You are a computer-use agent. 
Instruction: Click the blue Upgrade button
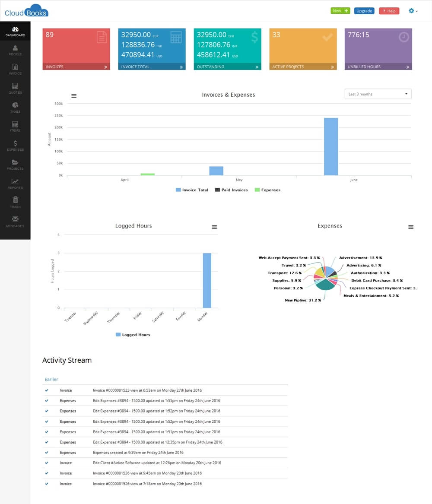[x=364, y=11]
